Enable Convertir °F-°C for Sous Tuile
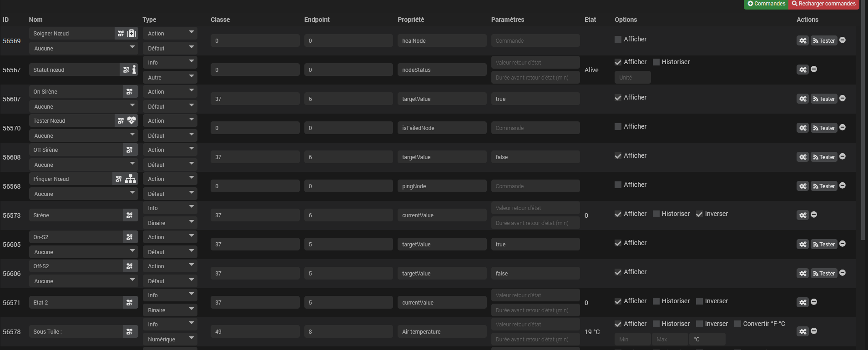 pos(737,324)
